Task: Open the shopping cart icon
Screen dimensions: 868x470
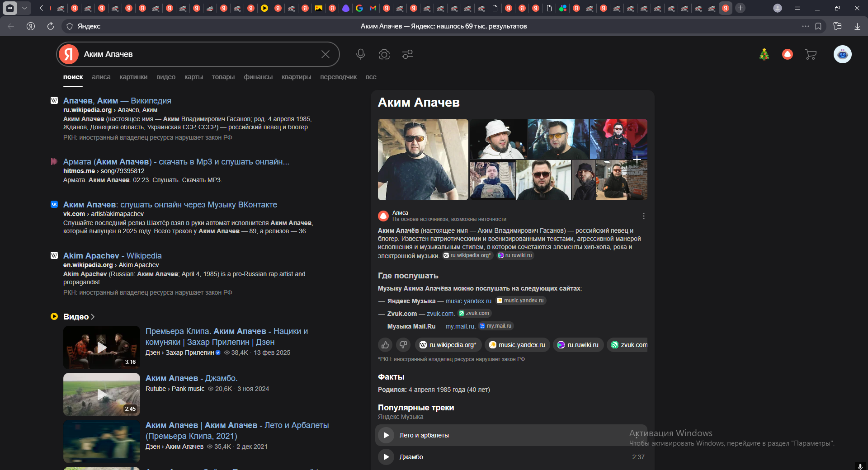Action: 811,55
